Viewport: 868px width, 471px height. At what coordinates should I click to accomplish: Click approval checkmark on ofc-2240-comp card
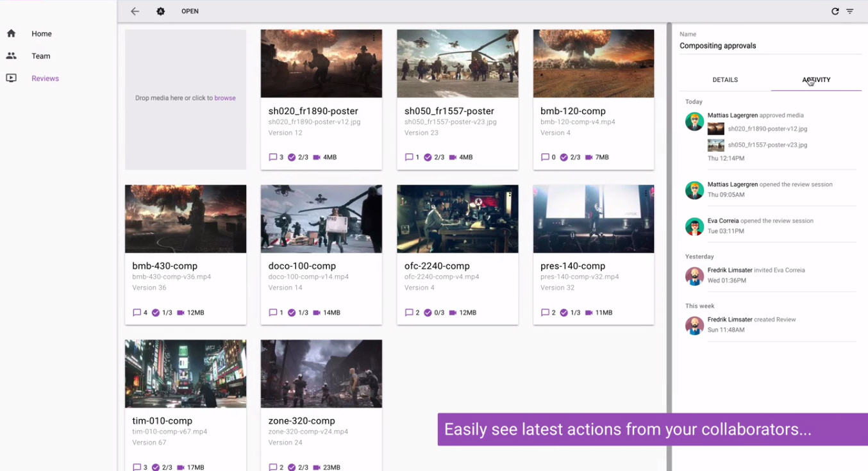pos(428,313)
